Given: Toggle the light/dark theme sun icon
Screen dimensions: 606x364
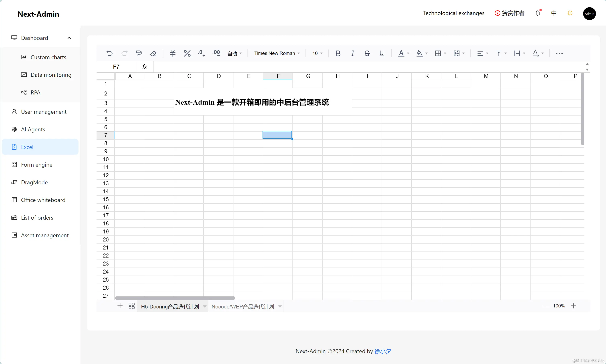Looking at the screenshot, I should click(x=570, y=13).
